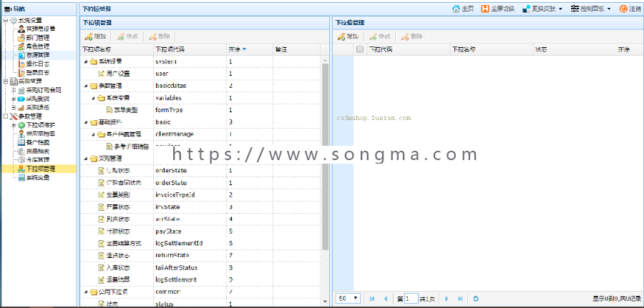The width and height of the screenshot is (644, 308).
Task: Expand the 采购订购合同 navigation node
Action: coord(14,90)
